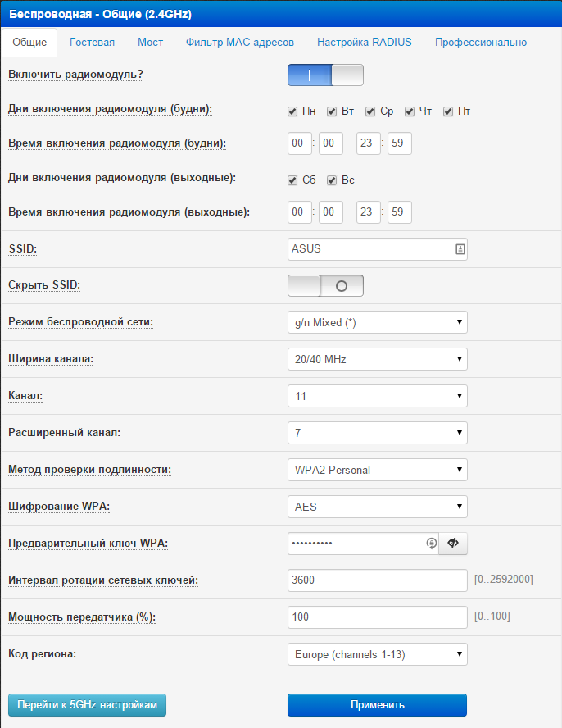This screenshot has width=562, height=728.
Task: Open the region code Europe dropdown
Action: coord(377,654)
